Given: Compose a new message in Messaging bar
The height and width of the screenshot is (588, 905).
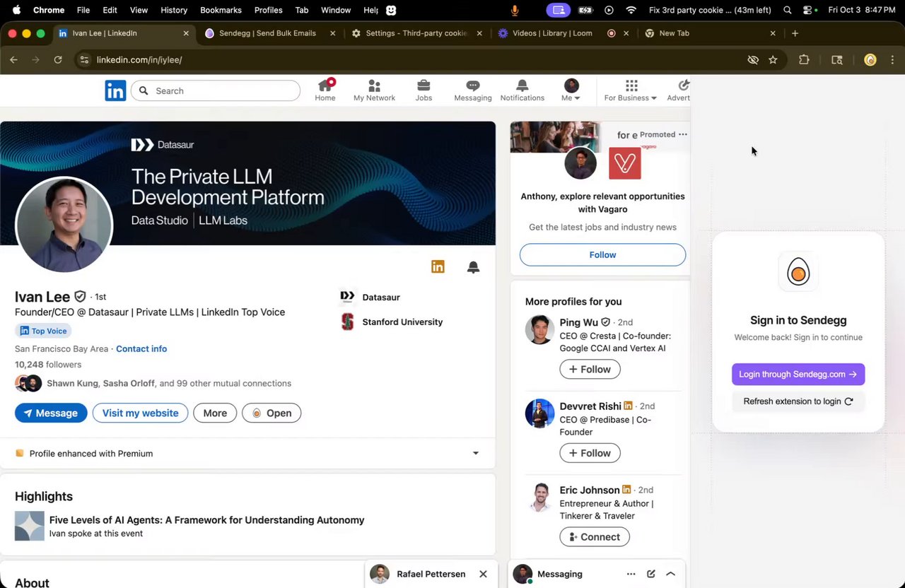Looking at the screenshot, I should [650, 574].
